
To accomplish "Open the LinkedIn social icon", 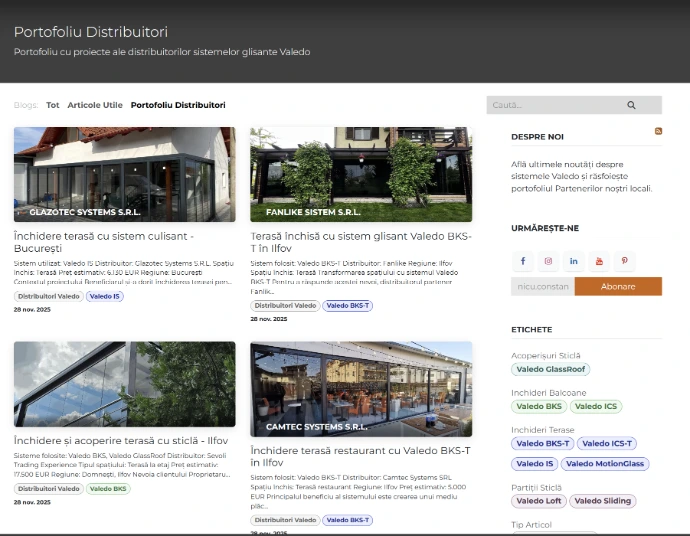I will [x=574, y=261].
